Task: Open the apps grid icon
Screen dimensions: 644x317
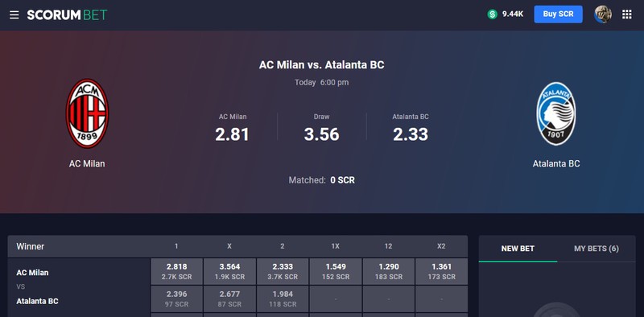Action: tap(627, 14)
